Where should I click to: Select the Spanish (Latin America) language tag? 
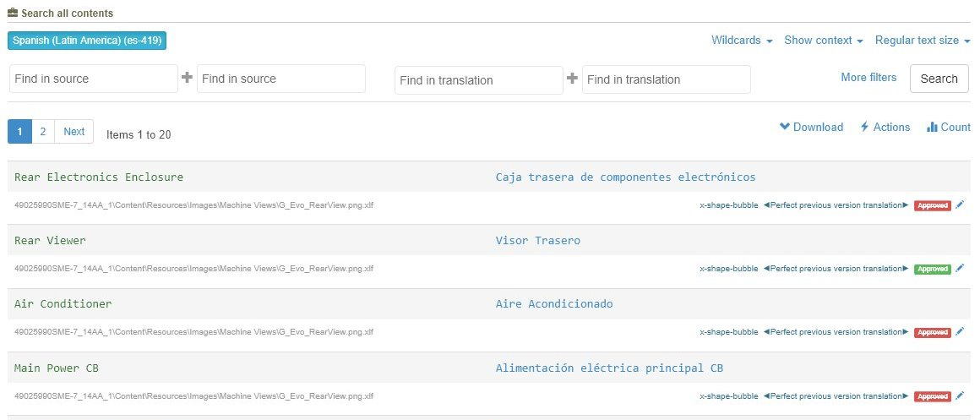(87, 40)
